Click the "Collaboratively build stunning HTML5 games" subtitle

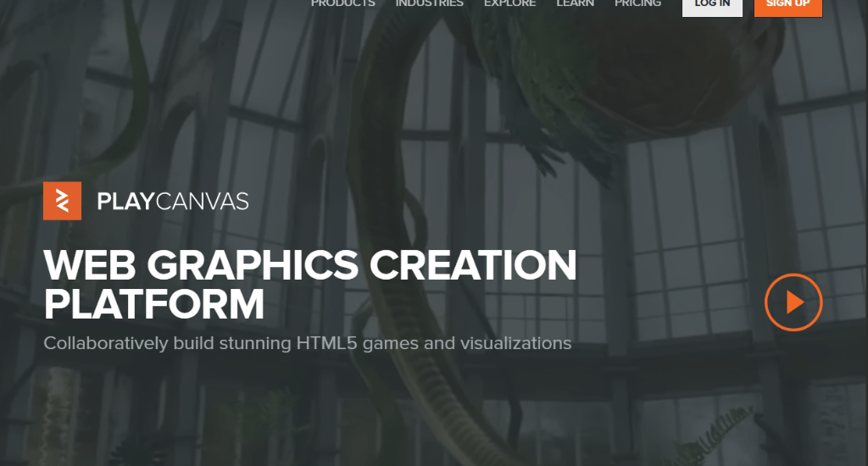click(307, 343)
